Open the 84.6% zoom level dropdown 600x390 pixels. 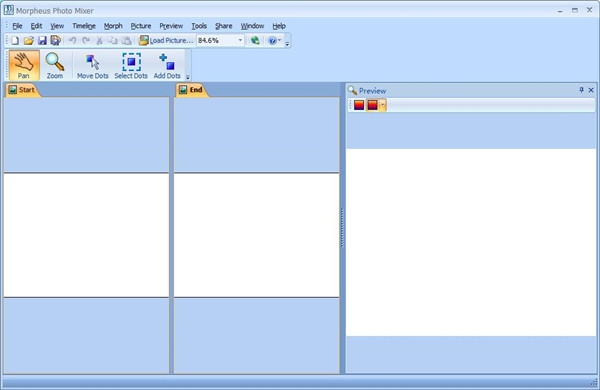[240, 40]
